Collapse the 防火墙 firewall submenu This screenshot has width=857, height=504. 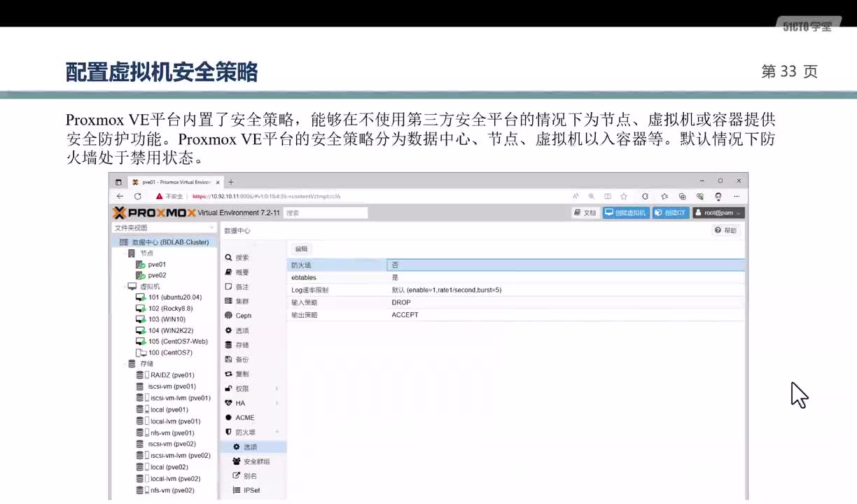click(x=277, y=432)
